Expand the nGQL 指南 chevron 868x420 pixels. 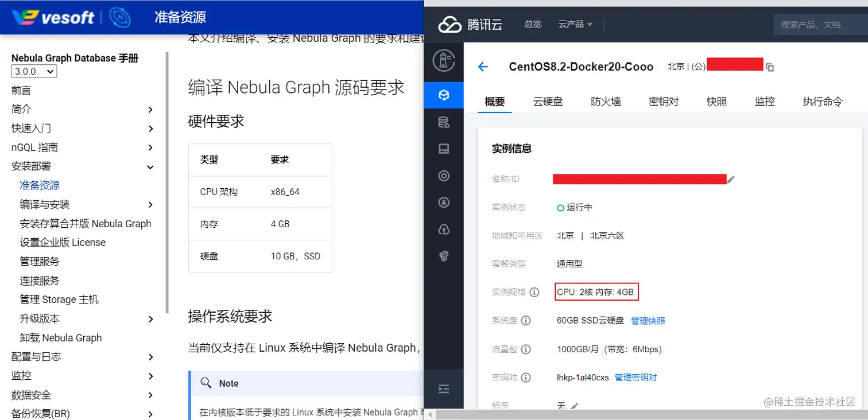150,147
